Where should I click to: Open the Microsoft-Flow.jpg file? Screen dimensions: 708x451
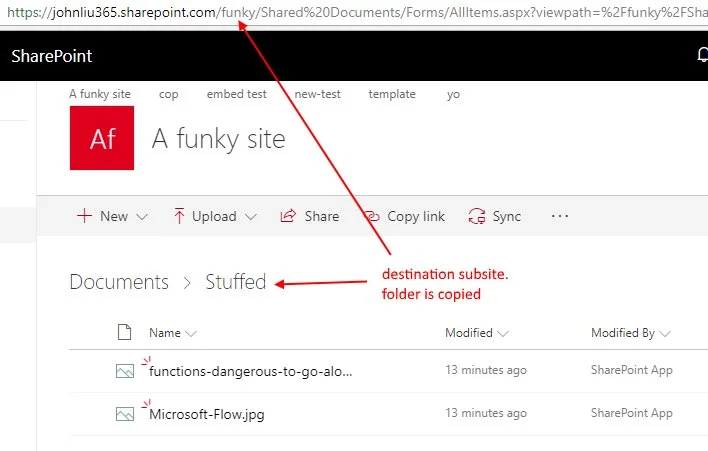click(x=207, y=414)
